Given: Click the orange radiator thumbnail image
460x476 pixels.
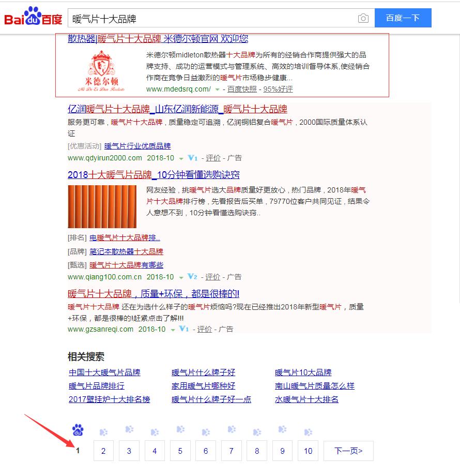Looking at the screenshot, I should (102, 206).
